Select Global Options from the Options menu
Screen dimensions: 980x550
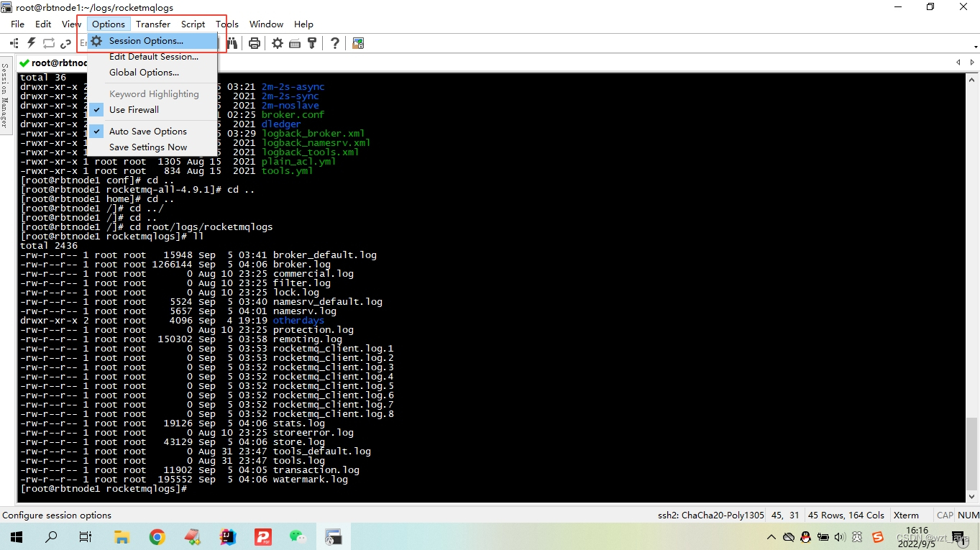point(142,72)
